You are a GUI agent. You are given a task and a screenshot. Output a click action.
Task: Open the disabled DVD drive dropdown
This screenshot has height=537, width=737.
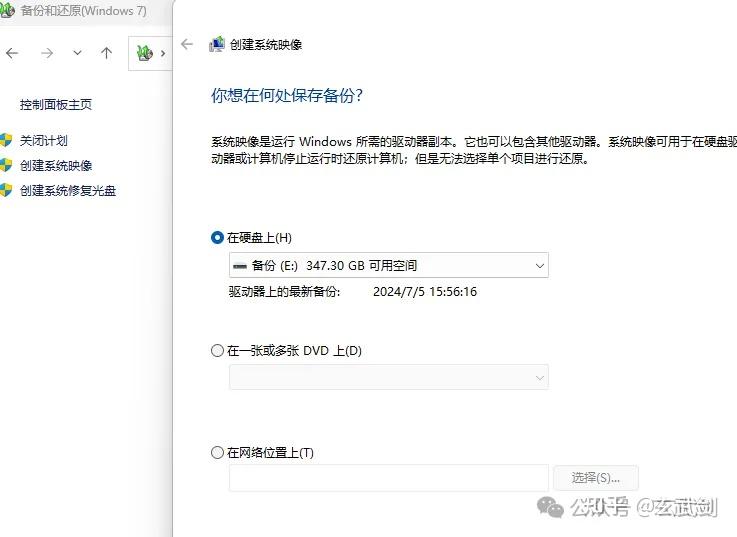(389, 377)
